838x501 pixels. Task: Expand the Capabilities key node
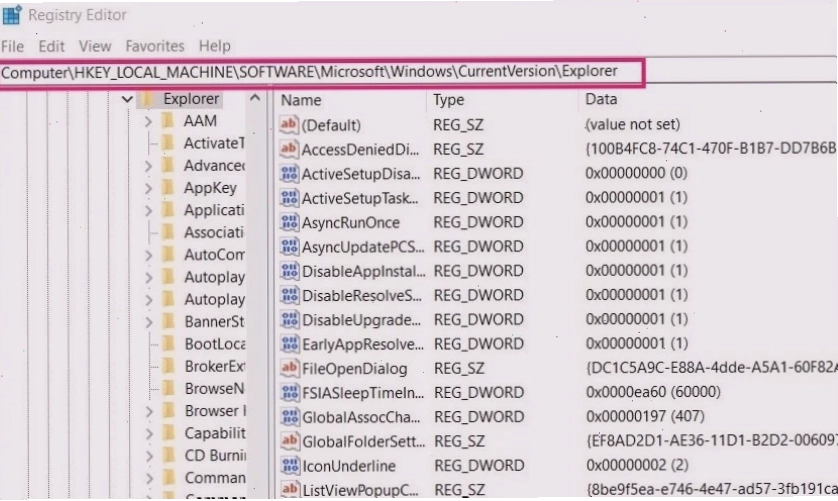point(148,434)
